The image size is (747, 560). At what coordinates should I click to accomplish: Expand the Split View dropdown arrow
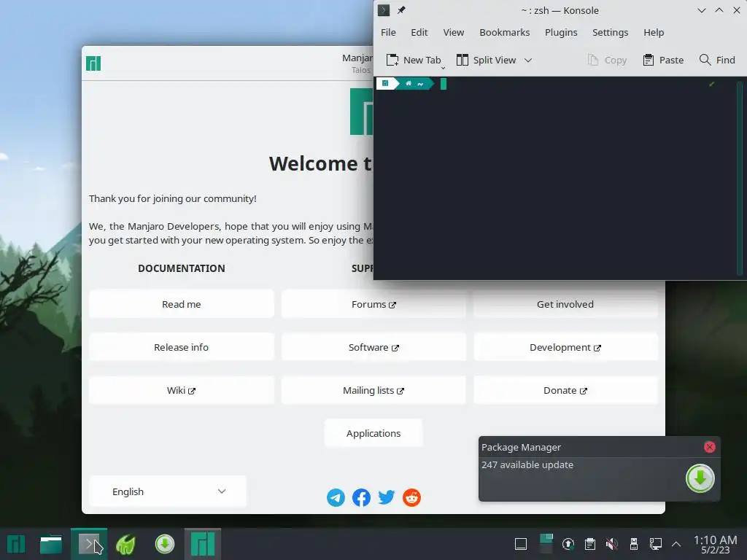[528, 61]
